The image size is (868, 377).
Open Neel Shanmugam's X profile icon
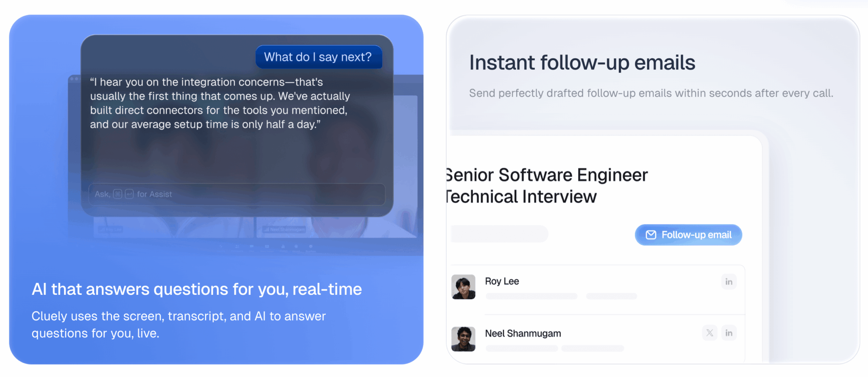click(x=709, y=333)
